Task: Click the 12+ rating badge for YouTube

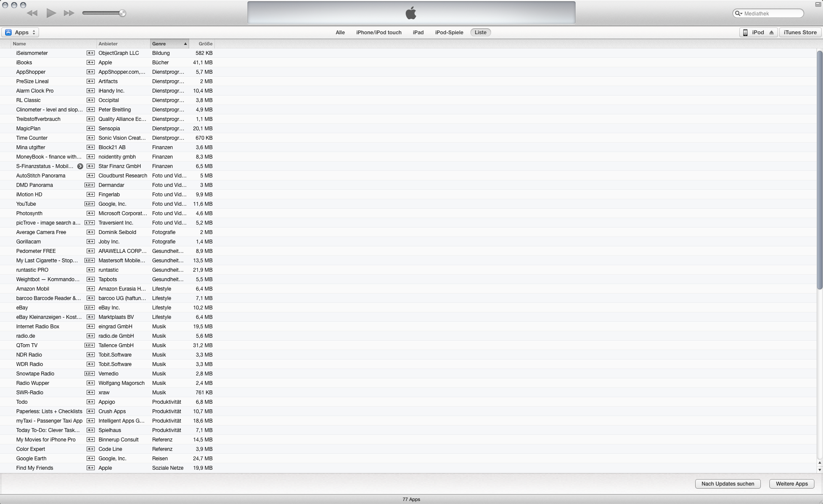Action: coord(90,204)
